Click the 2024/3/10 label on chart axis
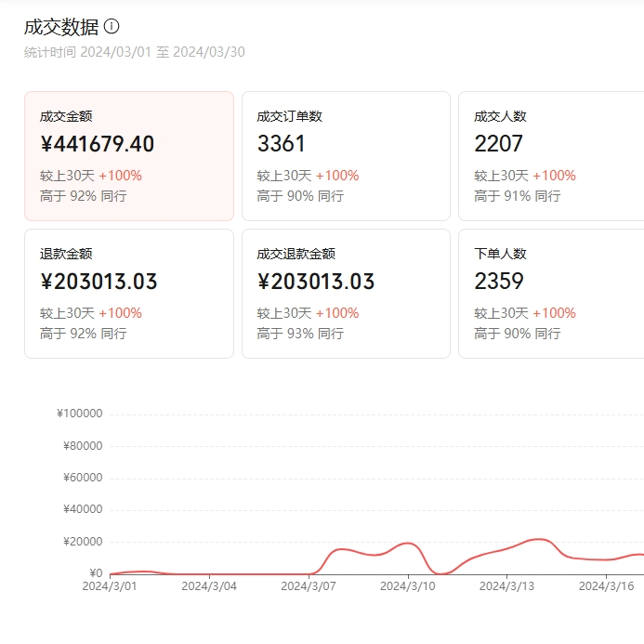The height and width of the screenshot is (644, 644). 407,586
